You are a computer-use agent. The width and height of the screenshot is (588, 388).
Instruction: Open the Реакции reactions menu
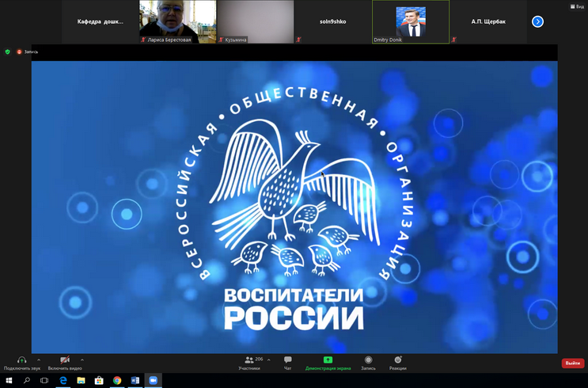coord(398,363)
